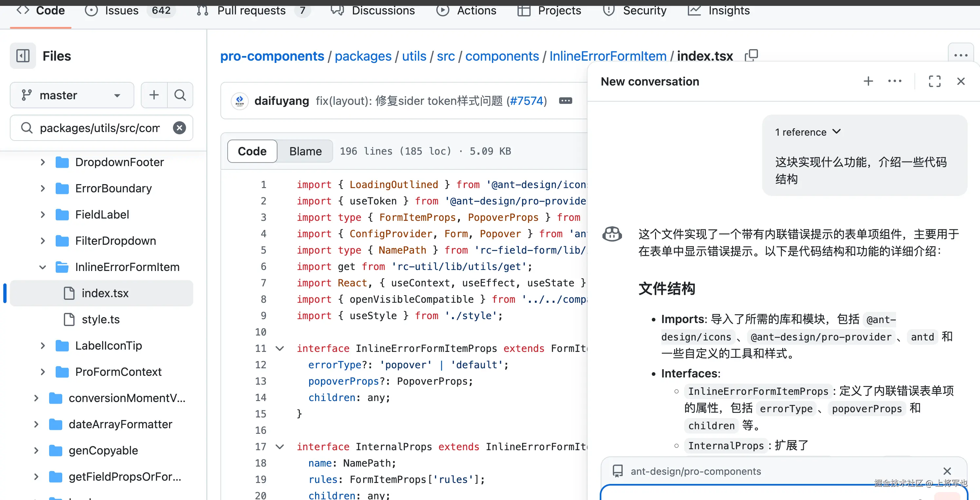
Task: Go to utils breadcrumb link
Action: pos(414,56)
